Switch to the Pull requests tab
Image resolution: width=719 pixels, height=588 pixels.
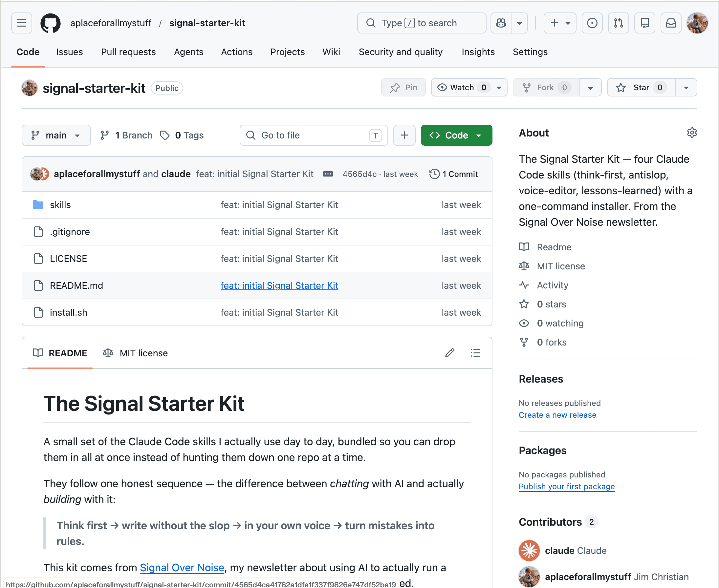tap(128, 52)
